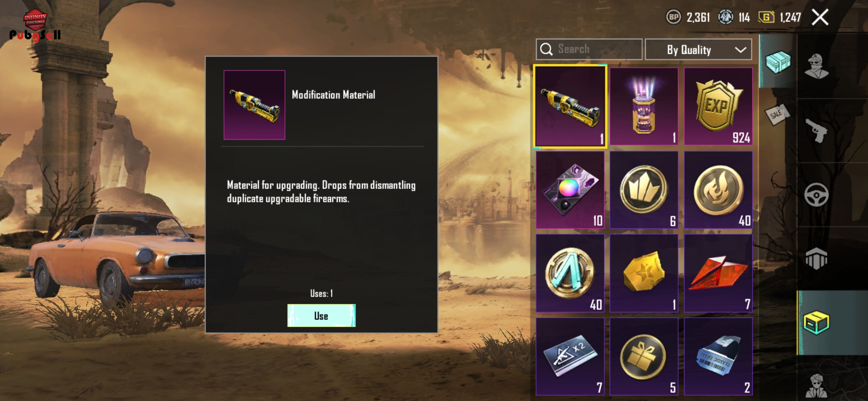The height and width of the screenshot is (401, 868).
Task: Close the inventory with X button
Action: point(820,17)
